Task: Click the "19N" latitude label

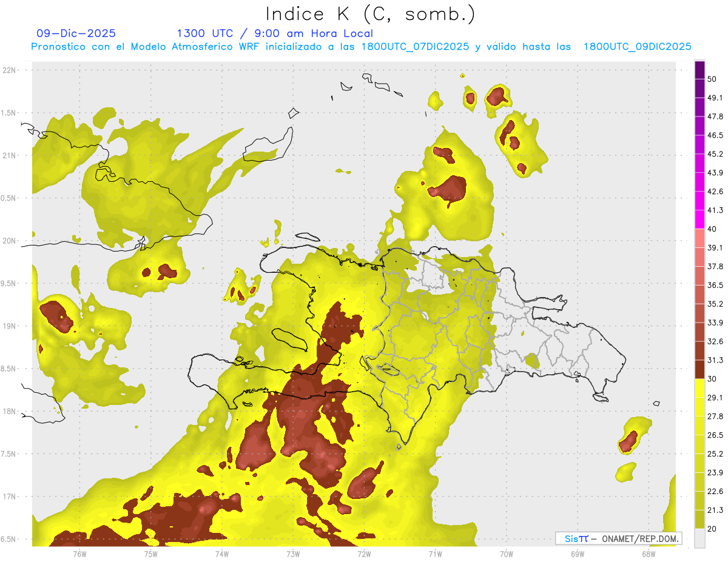Action: pyautogui.click(x=10, y=326)
